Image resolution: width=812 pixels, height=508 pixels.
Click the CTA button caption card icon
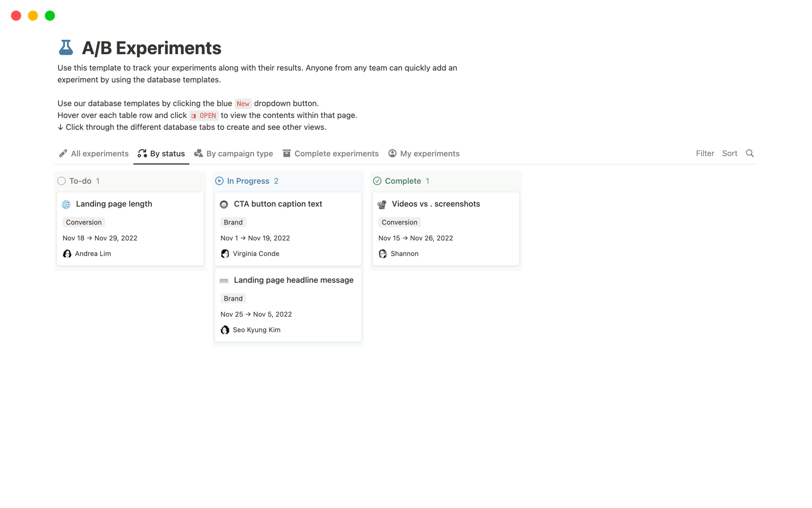tap(224, 204)
